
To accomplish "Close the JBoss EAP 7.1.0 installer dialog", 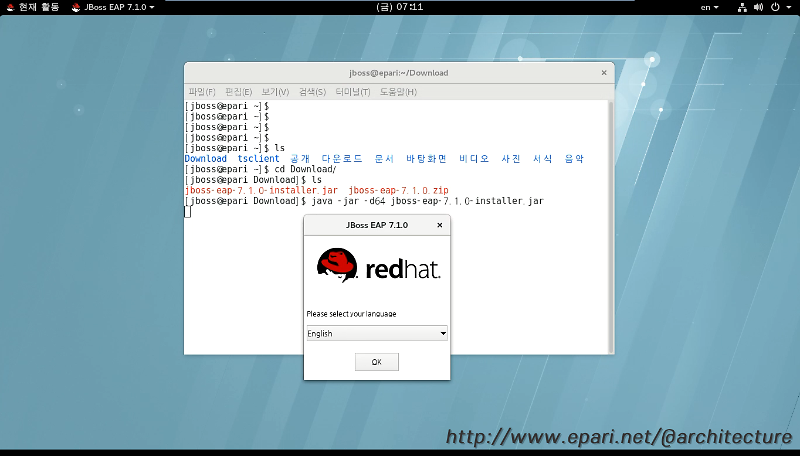I will point(440,225).
